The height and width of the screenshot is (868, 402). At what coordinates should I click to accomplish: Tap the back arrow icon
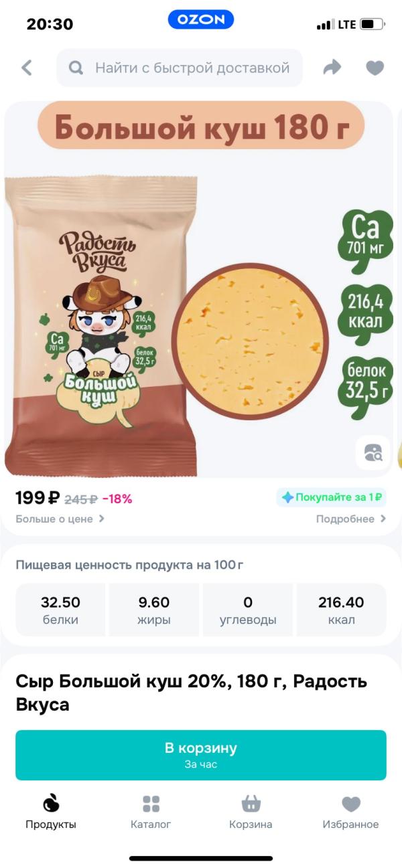pyautogui.click(x=27, y=68)
